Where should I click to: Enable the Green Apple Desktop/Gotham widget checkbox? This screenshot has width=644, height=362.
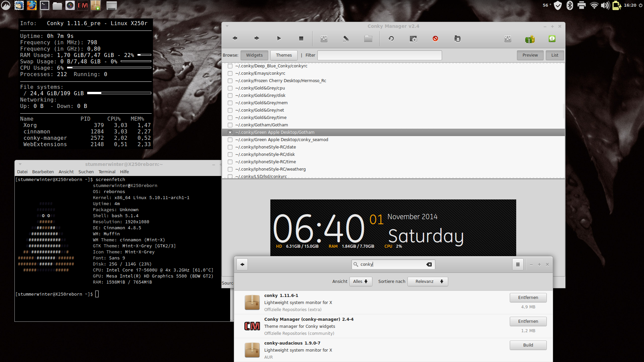[230, 132]
